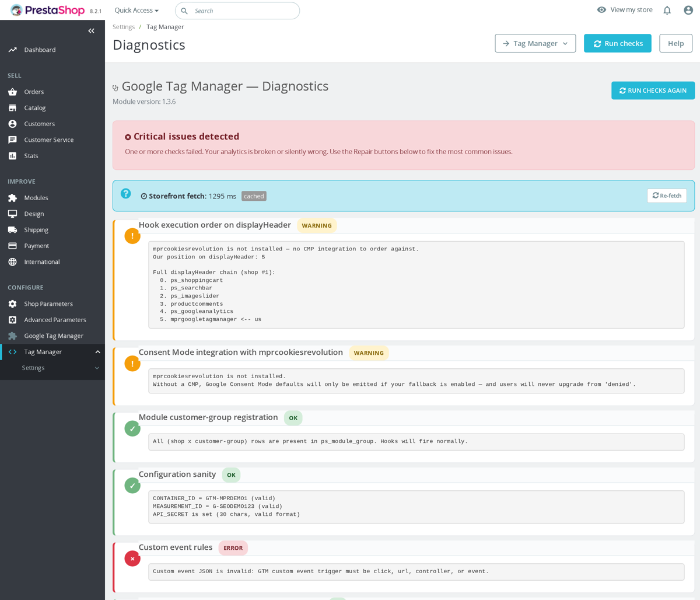Click the Module version: 1.3.6 text
This screenshot has height=600, width=700.
(x=144, y=102)
